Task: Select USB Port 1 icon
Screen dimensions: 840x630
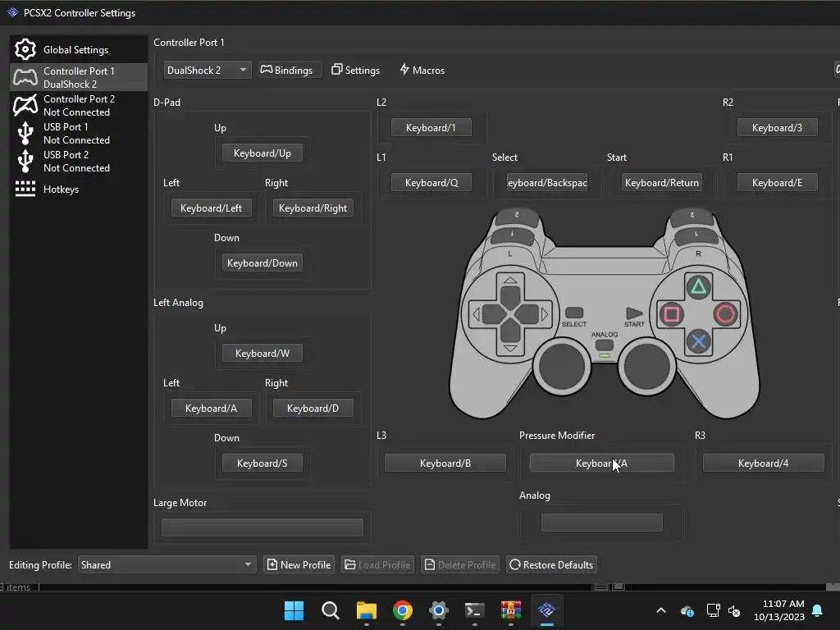Action: 25,133
